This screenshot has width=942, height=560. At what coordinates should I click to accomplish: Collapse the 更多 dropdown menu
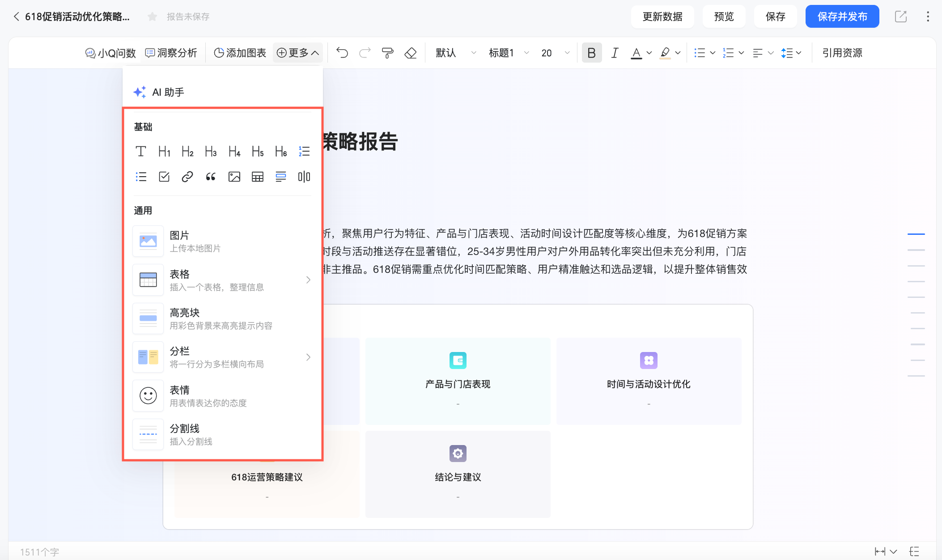point(297,53)
